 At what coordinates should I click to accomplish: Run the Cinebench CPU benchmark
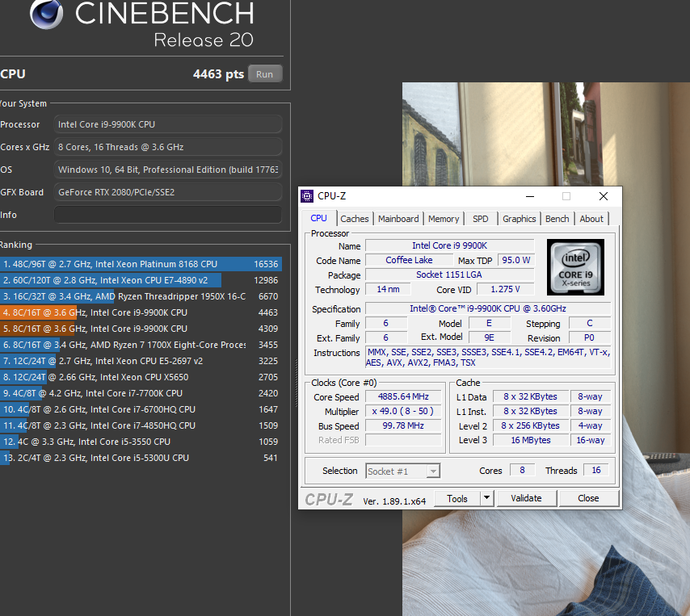click(x=264, y=73)
